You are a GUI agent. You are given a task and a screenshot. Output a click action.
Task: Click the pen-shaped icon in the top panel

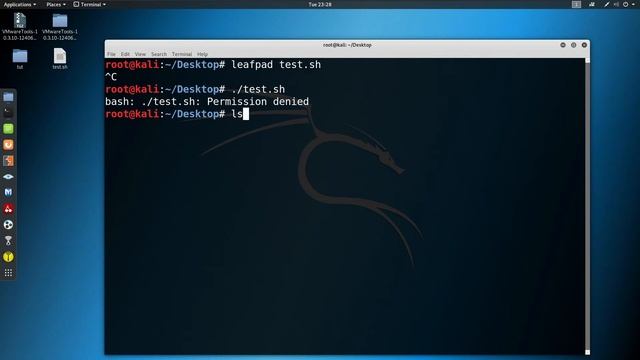(x=607, y=4)
